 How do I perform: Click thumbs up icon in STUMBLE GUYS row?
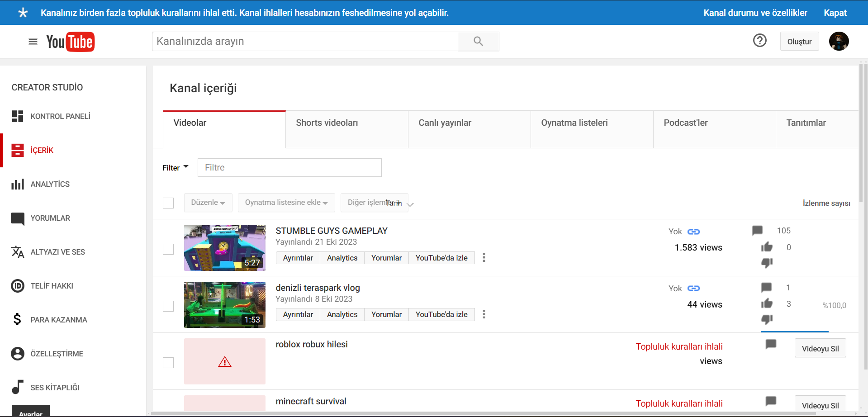click(767, 246)
